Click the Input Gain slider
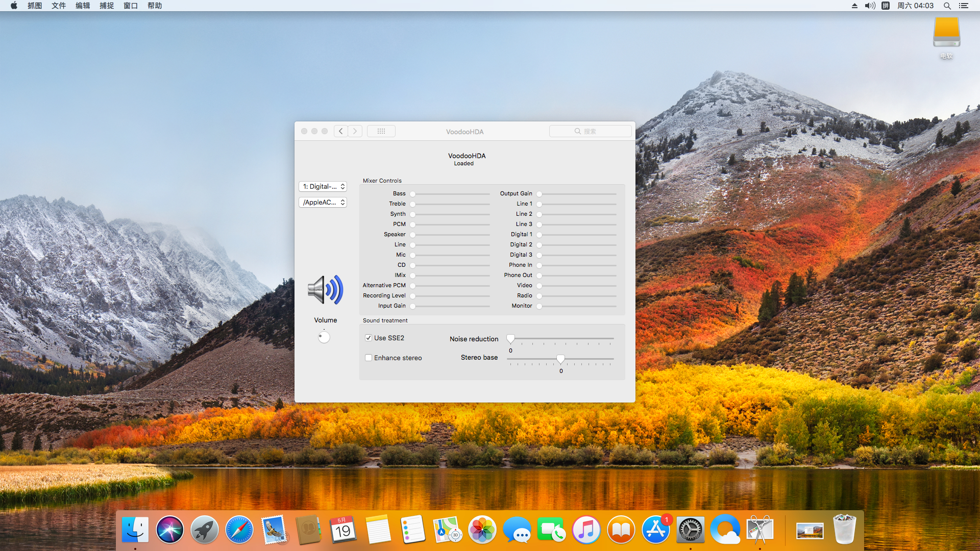 (x=450, y=306)
